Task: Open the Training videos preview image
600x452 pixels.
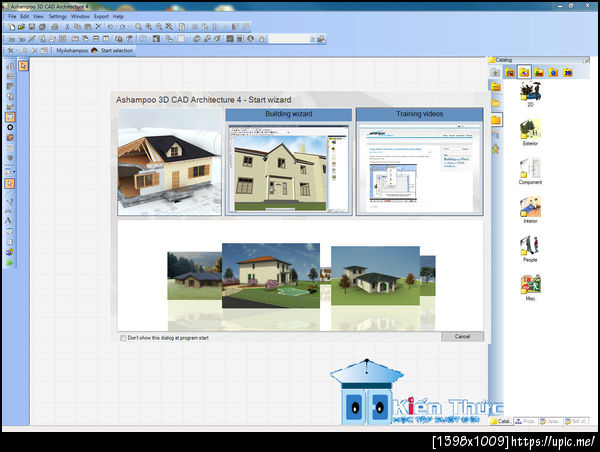Action: (419, 168)
